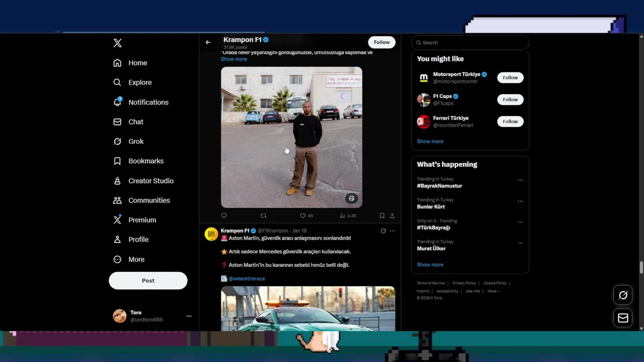644x362 pixels.
Task: Expand More footer links
Action: (x=494, y=291)
